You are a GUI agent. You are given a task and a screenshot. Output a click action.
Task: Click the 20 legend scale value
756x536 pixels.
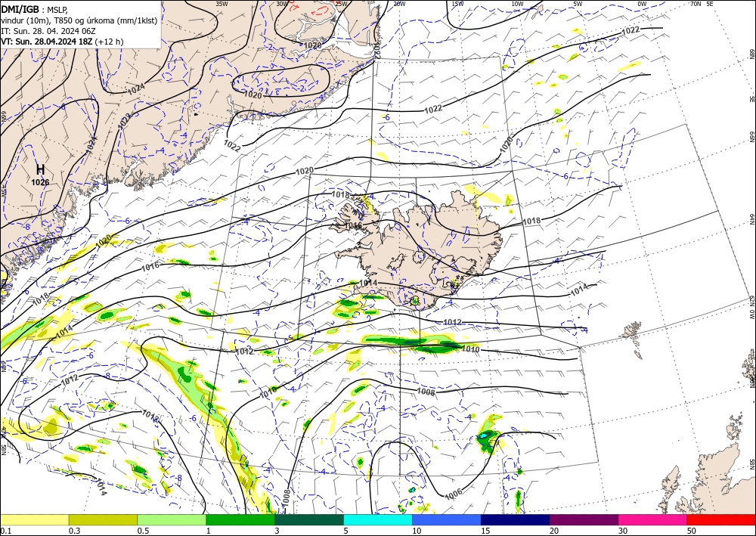click(x=554, y=531)
